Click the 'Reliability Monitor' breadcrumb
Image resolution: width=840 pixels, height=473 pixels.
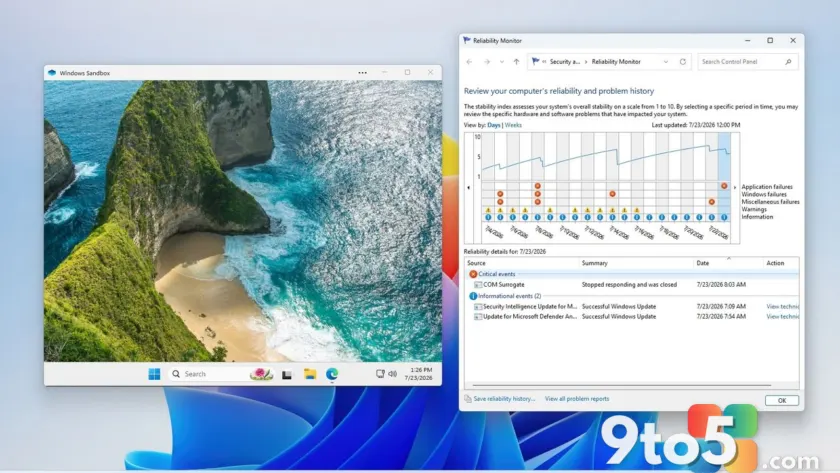(616, 62)
